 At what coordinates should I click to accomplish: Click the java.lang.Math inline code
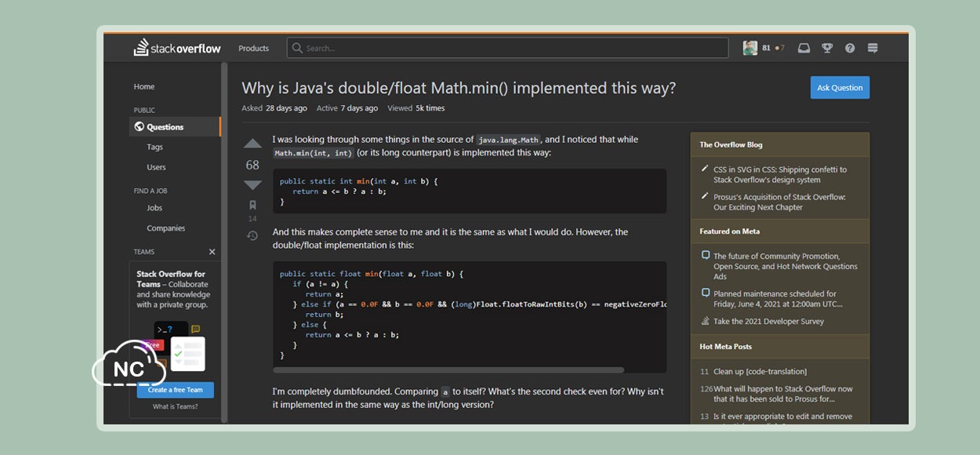(508, 140)
